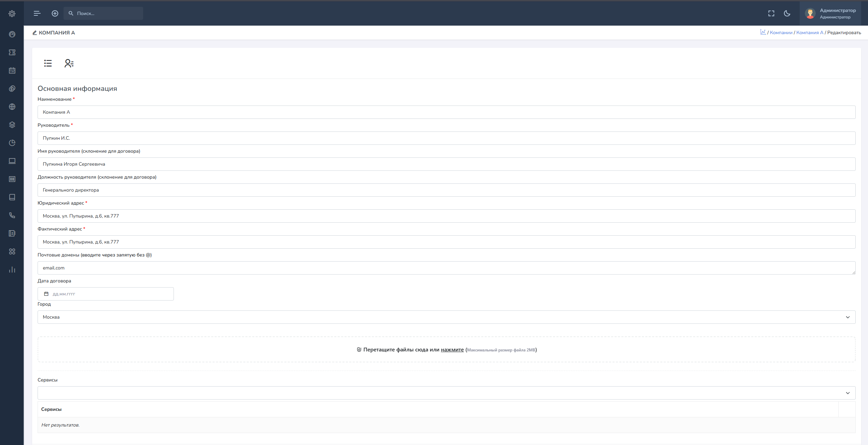Expand the Город dropdown showing Москва

pyautogui.click(x=446, y=317)
